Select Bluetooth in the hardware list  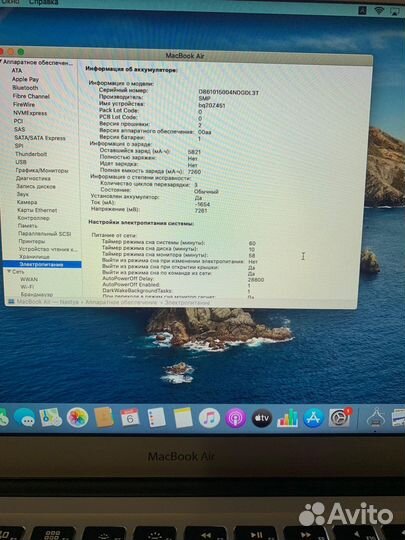point(25,88)
